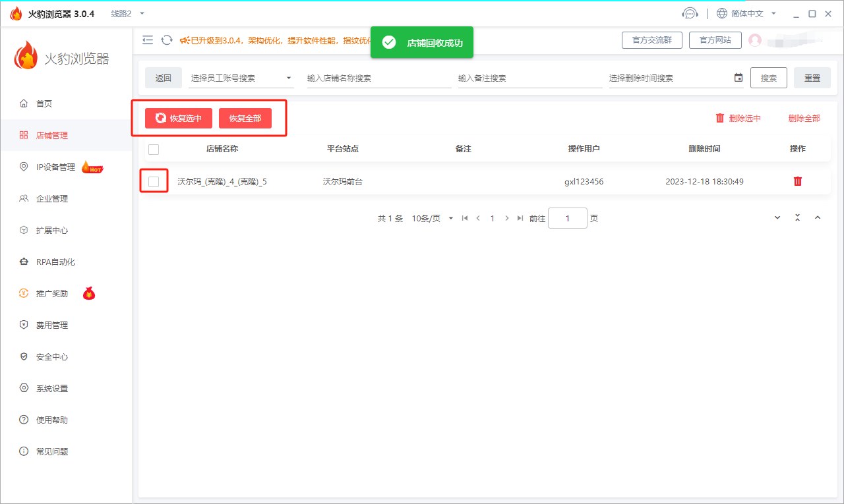Click the 删除全部 link

pyautogui.click(x=804, y=119)
